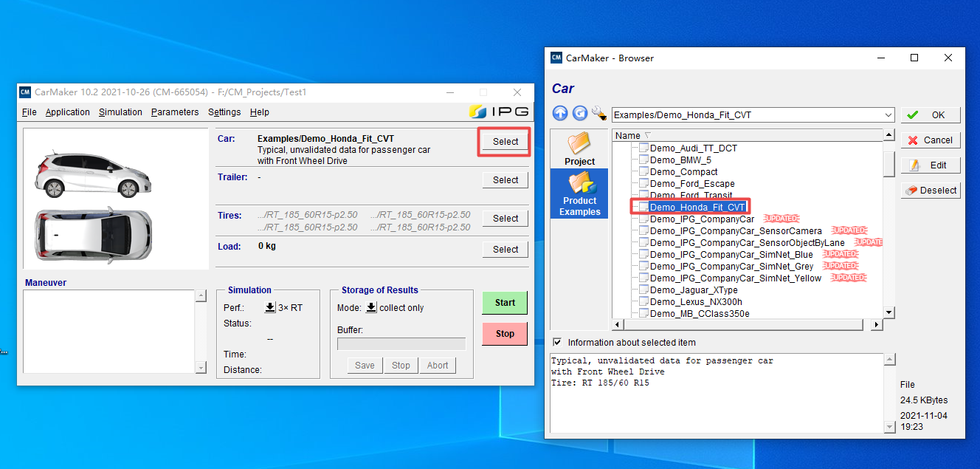The width and height of the screenshot is (980, 469).
Task: Click the refresh icon in Browser toolbar
Action: tap(580, 114)
